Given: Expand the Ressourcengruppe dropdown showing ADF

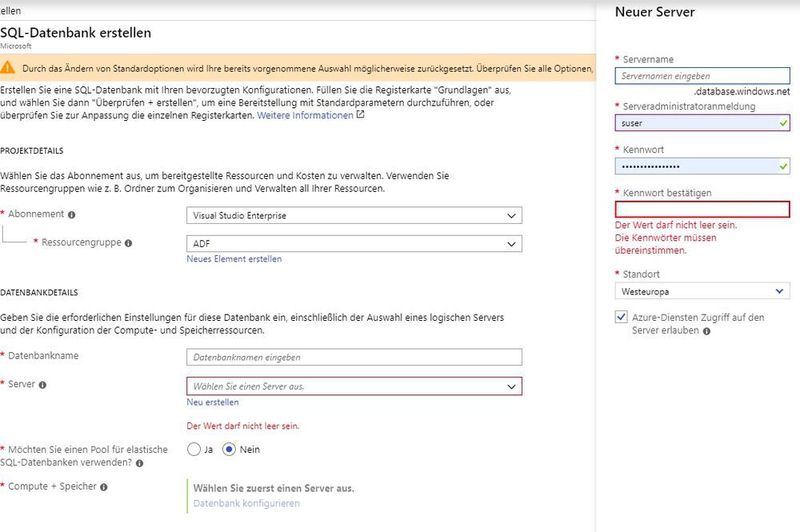Looking at the screenshot, I should click(354, 243).
